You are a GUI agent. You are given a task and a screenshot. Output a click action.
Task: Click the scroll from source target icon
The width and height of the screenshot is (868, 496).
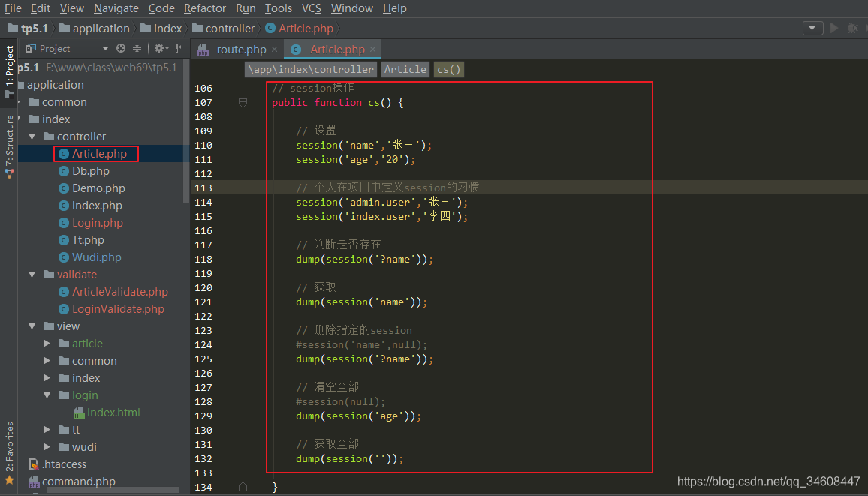click(x=121, y=49)
